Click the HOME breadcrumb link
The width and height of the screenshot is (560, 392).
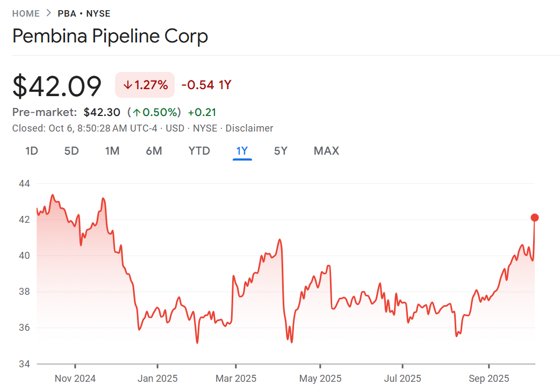click(x=26, y=13)
